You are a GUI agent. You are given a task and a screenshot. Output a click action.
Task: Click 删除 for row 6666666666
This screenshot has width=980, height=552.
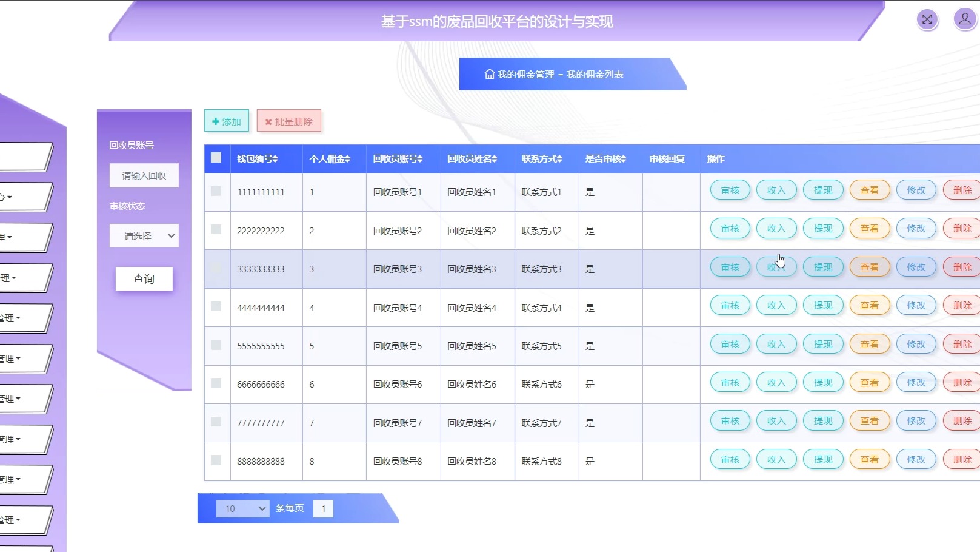pos(962,383)
